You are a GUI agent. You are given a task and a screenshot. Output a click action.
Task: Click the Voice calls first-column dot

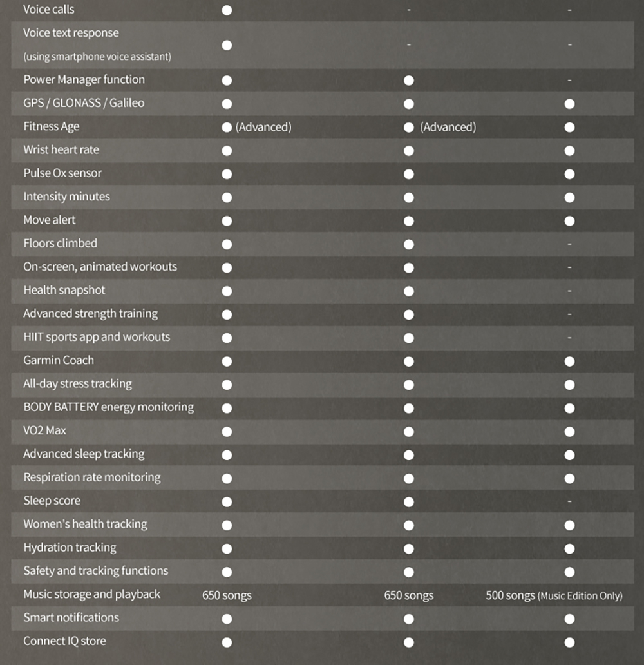tap(227, 10)
